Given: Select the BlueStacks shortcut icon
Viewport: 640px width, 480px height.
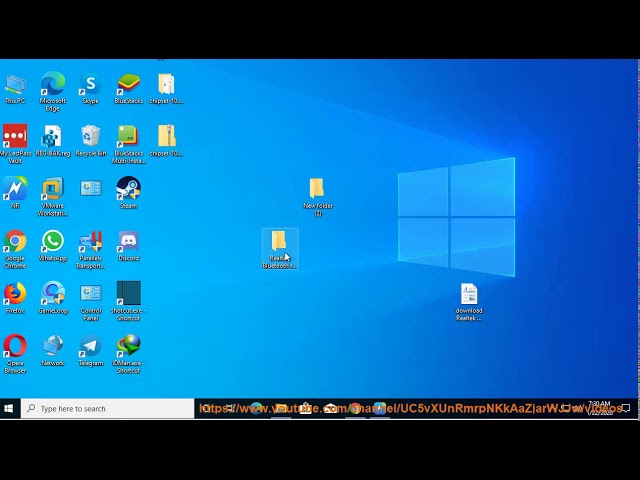Looking at the screenshot, I should pyautogui.click(x=129, y=89).
